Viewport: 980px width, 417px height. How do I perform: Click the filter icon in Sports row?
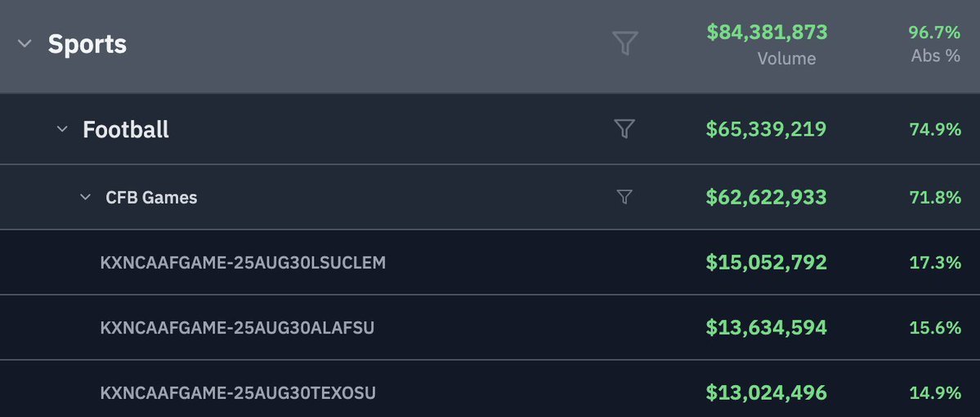pyautogui.click(x=625, y=43)
